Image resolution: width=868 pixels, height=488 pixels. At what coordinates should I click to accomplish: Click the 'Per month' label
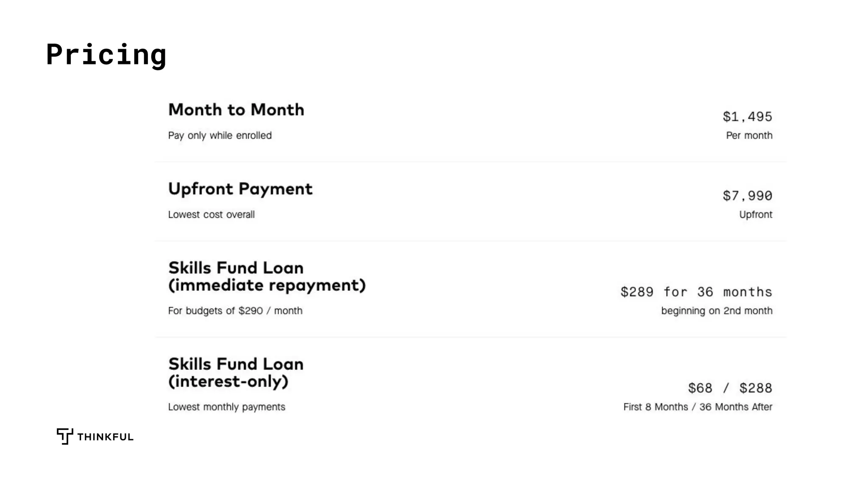(x=749, y=136)
